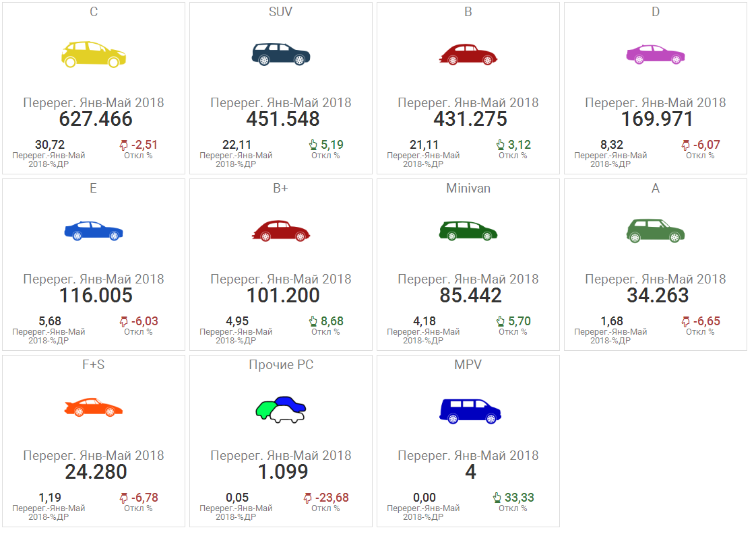Click the SUV value 451.548
This screenshot has height=534, width=756.
tap(281, 119)
